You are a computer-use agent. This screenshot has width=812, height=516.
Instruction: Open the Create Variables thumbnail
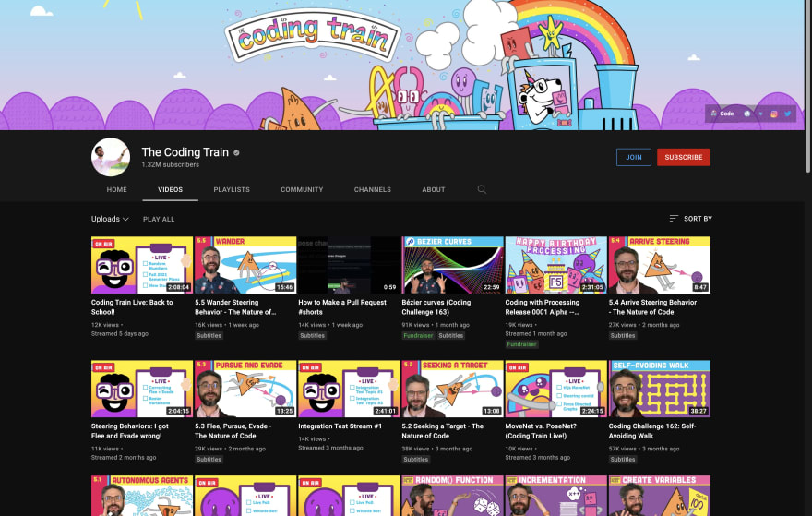point(660,496)
